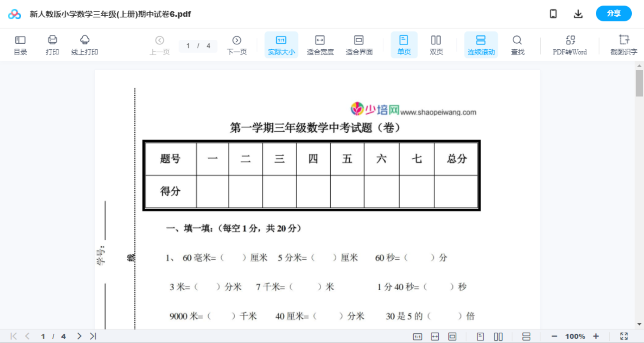The width and height of the screenshot is (644, 343).
Task: Open the 查找 search tool
Action: coord(517,45)
